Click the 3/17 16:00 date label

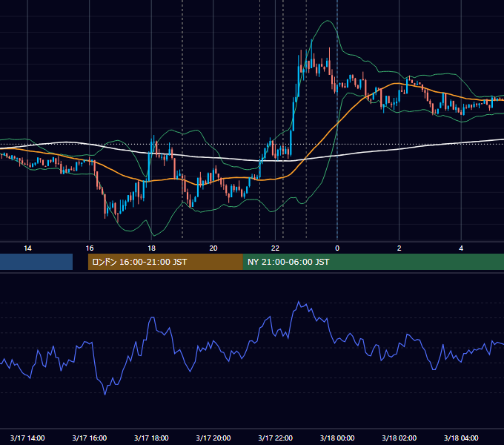click(x=90, y=438)
